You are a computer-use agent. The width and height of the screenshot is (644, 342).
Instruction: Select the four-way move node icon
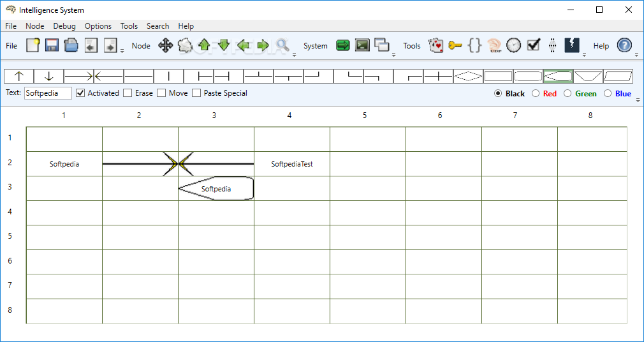pyautogui.click(x=166, y=45)
